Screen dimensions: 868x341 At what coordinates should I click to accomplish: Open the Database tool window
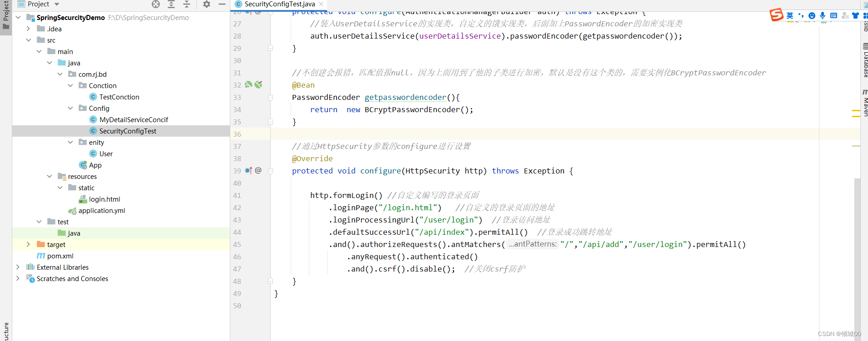865,60
